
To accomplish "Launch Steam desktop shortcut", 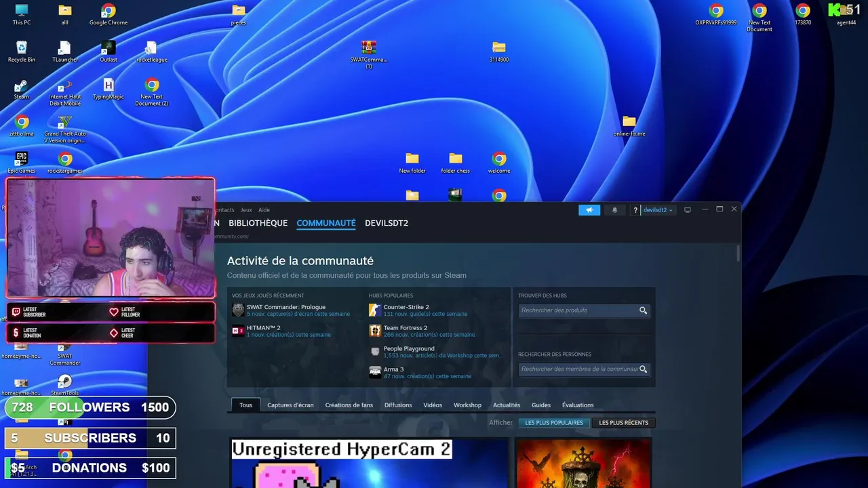I will pos(22,89).
